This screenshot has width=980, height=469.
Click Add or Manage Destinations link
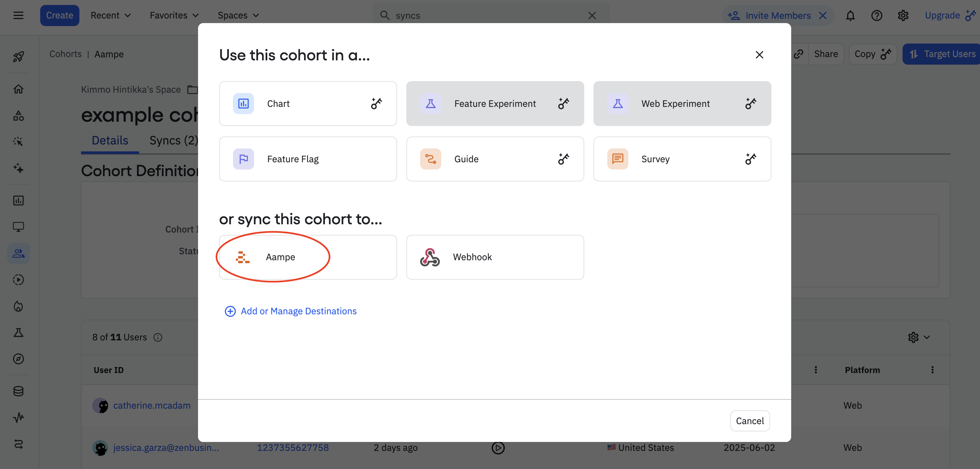(x=298, y=311)
